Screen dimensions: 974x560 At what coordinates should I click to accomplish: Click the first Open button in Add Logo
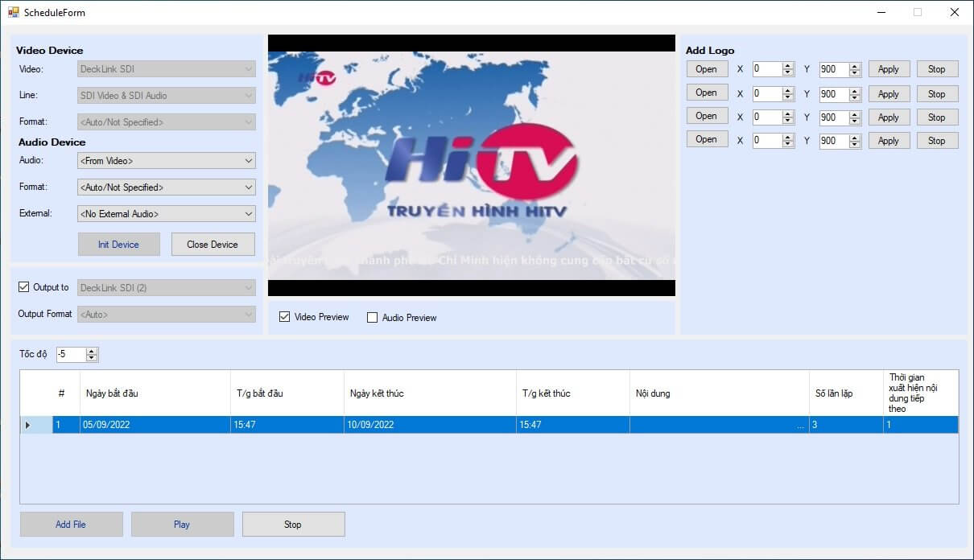pyautogui.click(x=706, y=69)
